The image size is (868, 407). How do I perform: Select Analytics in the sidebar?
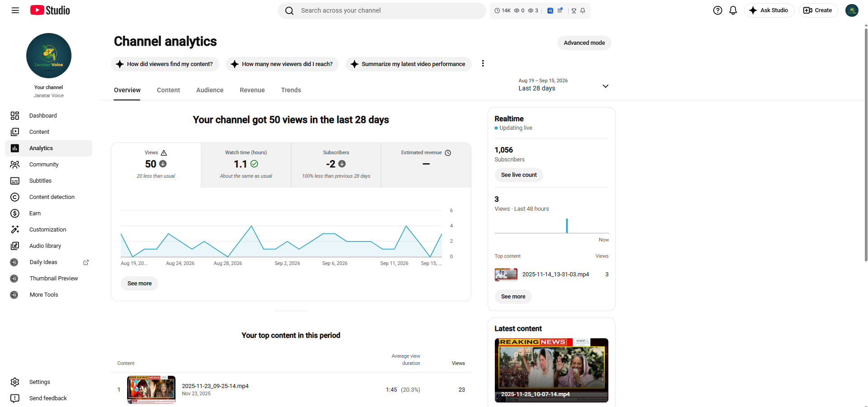pos(48,148)
